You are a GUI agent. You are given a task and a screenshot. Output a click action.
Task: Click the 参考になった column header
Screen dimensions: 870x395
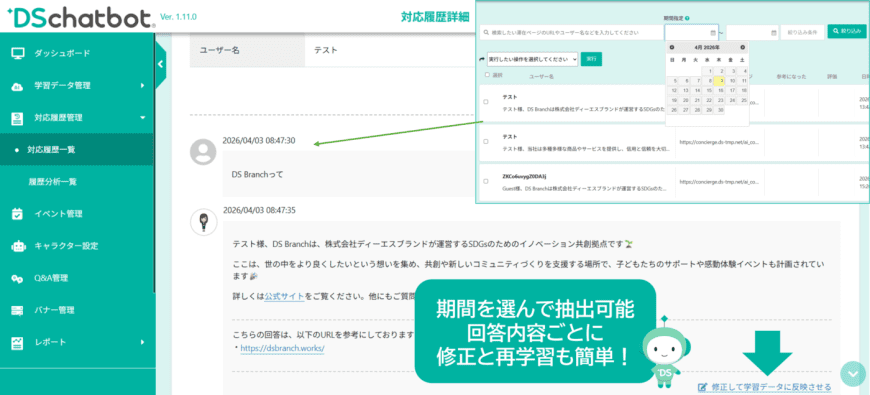[x=792, y=76]
